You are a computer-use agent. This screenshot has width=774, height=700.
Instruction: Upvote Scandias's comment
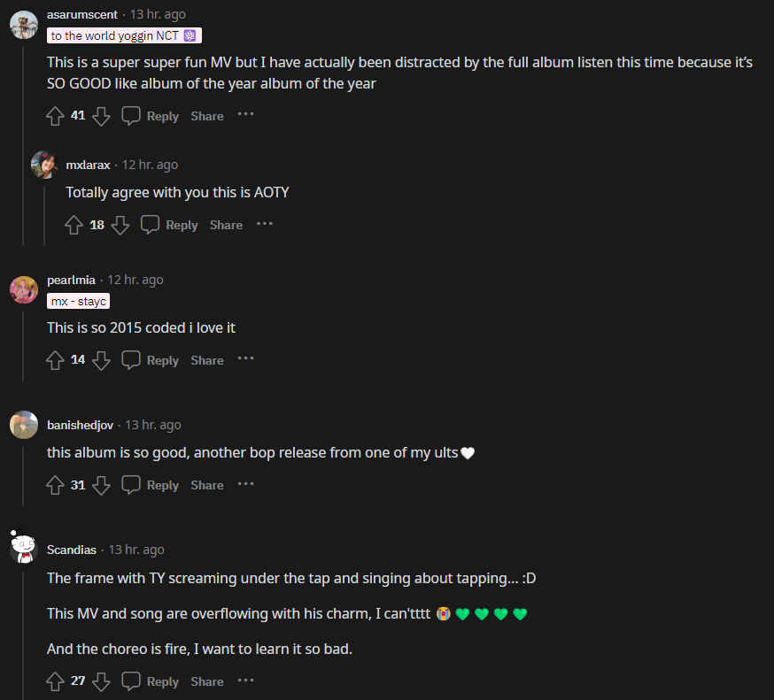tap(56, 681)
